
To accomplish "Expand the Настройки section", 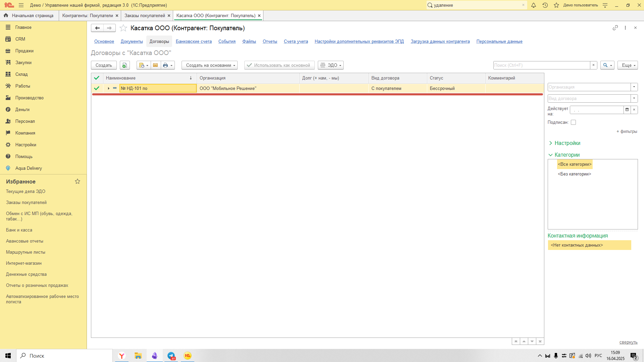I will point(567,143).
